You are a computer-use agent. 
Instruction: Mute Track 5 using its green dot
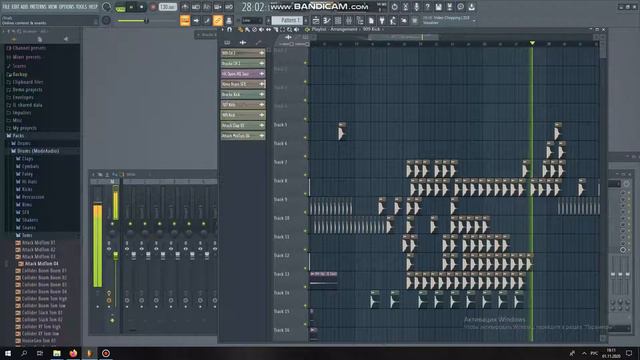[x=305, y=138]
